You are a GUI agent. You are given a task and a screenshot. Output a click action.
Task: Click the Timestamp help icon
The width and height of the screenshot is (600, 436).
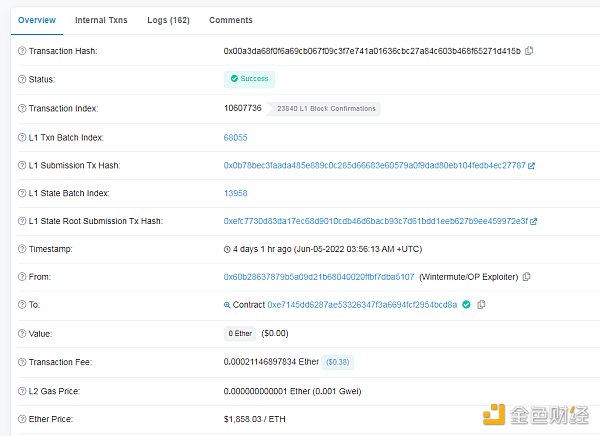tap(22, 249)
